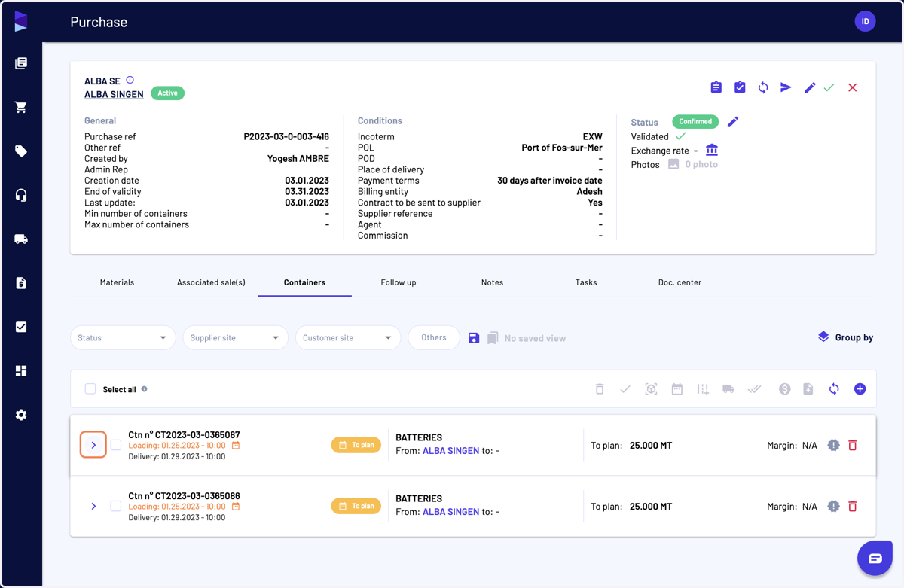The height and width of the screenshot is (588, 904).
Task: Click the info icon next to Select all
Action: [144, 389]
